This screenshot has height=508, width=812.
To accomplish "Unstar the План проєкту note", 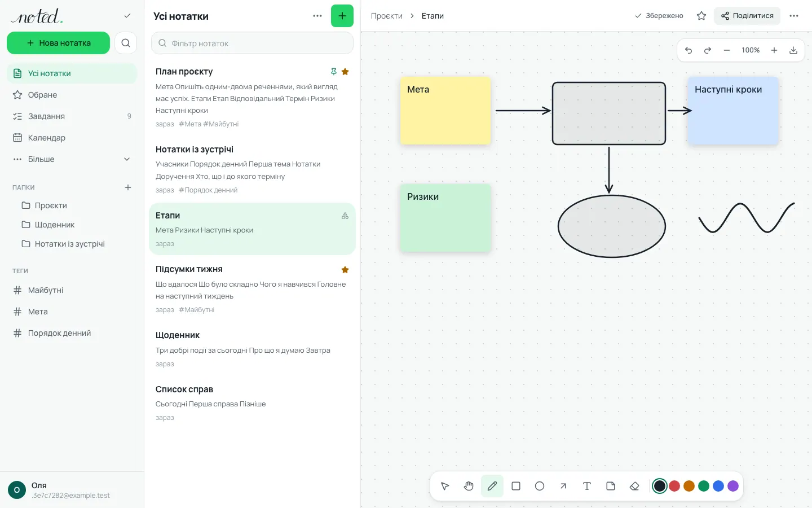I will pyautogui.click(x=345, y=72).
